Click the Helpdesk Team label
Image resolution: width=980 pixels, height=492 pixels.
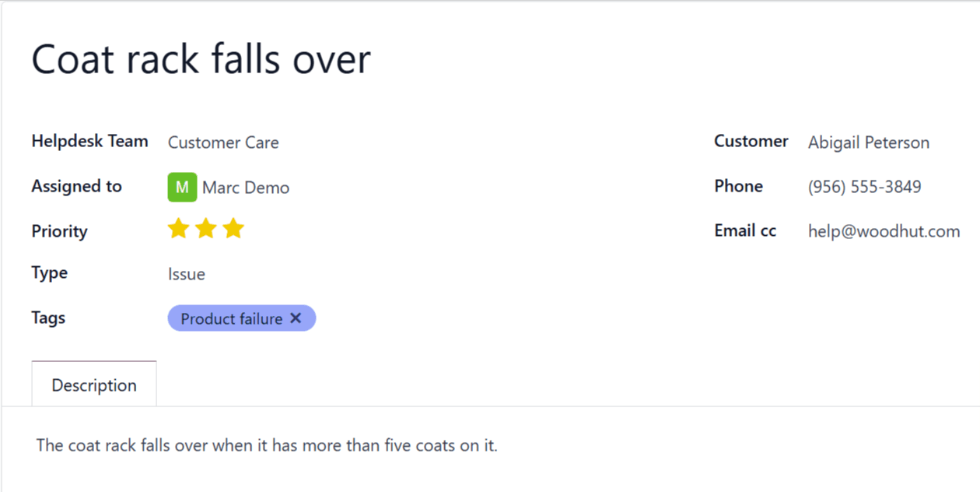click(x=89, y=142)
